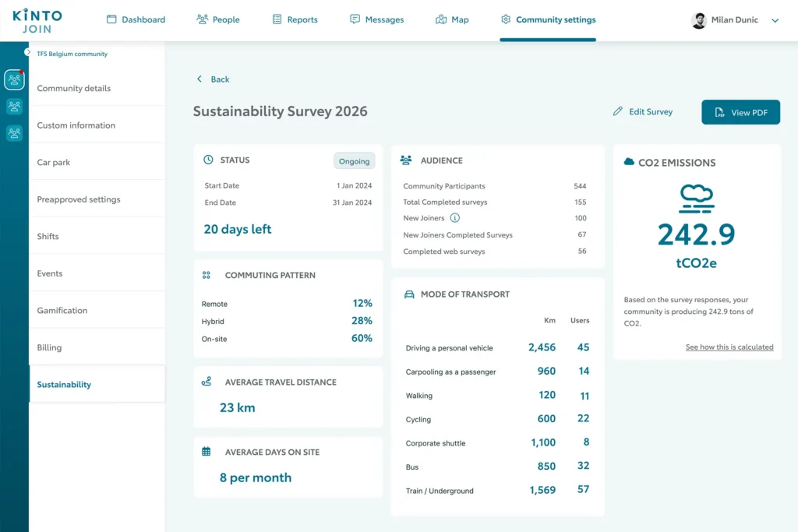Click the Ongoing status badge
The width and height of the screenshot is (798, 532).
pos(355,160)
